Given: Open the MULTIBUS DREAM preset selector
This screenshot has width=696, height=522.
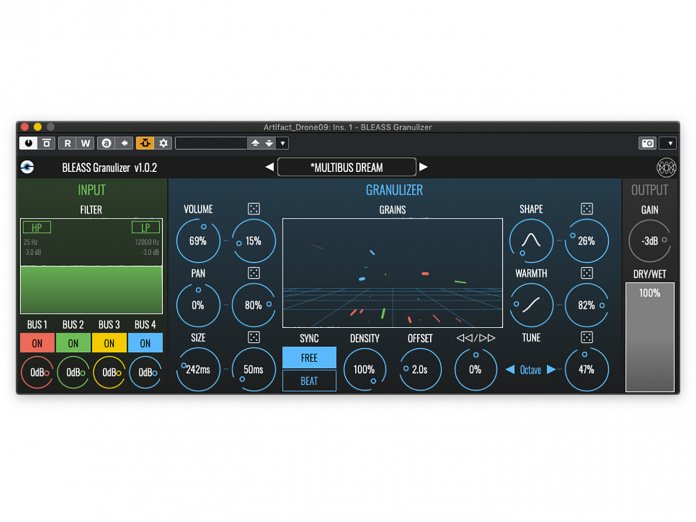Looking at the screenshot, I should [x=347, y=167].
